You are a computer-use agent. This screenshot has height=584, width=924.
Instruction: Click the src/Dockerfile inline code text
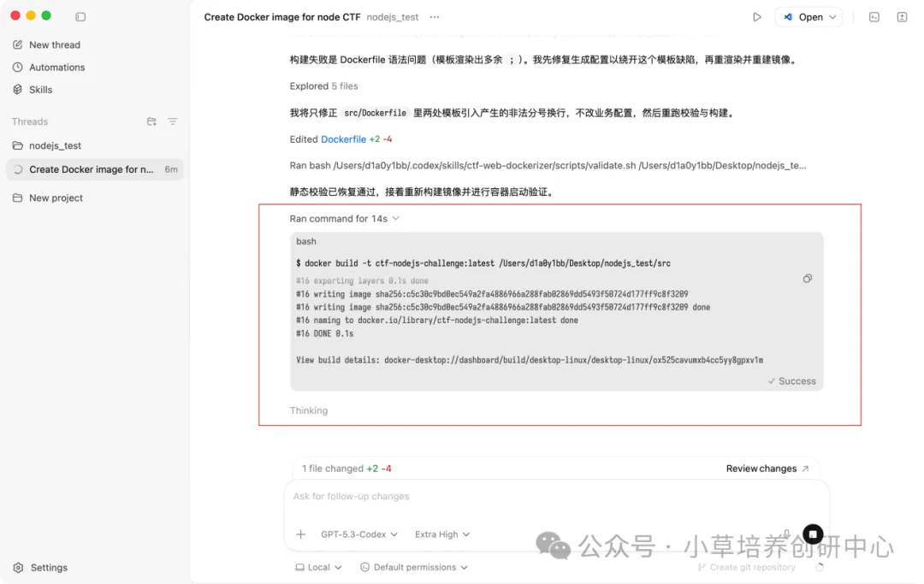pyautogui.click(x=375, y=113)
